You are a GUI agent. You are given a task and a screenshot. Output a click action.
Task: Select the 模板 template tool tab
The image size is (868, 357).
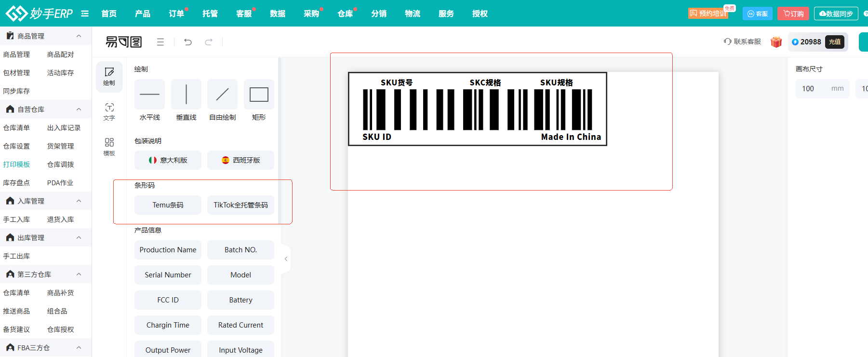109,147
